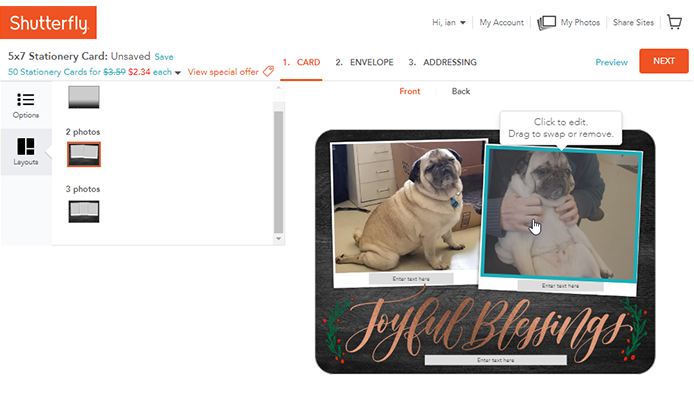Select the sitting pug photo on card
The height and width of the screenshot is (393, 694).
point(407,207)
